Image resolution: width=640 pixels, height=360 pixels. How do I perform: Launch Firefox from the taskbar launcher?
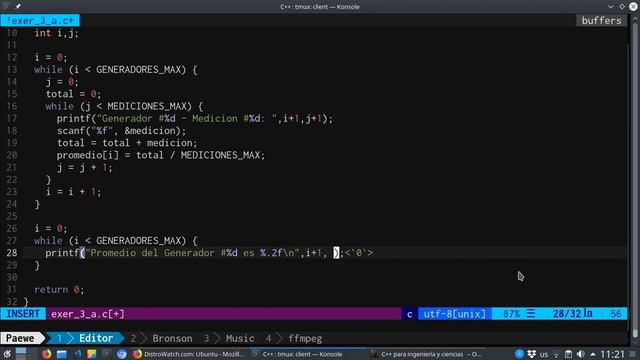point(47,354)
